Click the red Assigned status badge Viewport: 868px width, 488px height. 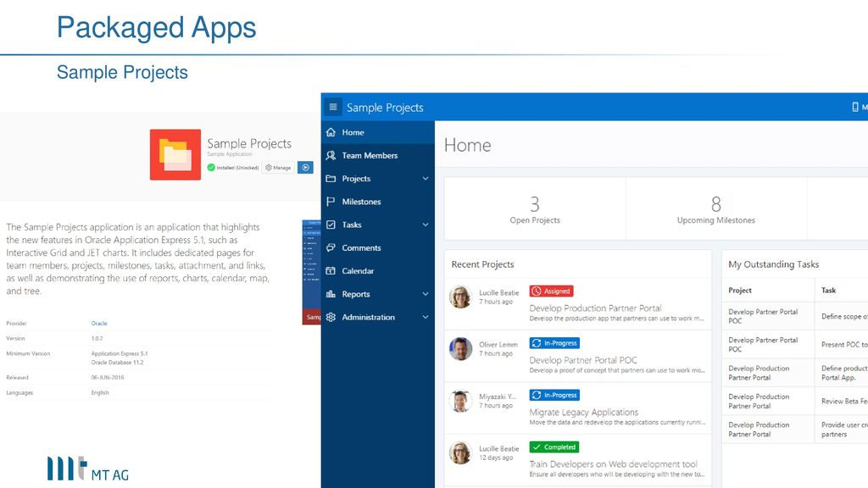tap(551, 291)
